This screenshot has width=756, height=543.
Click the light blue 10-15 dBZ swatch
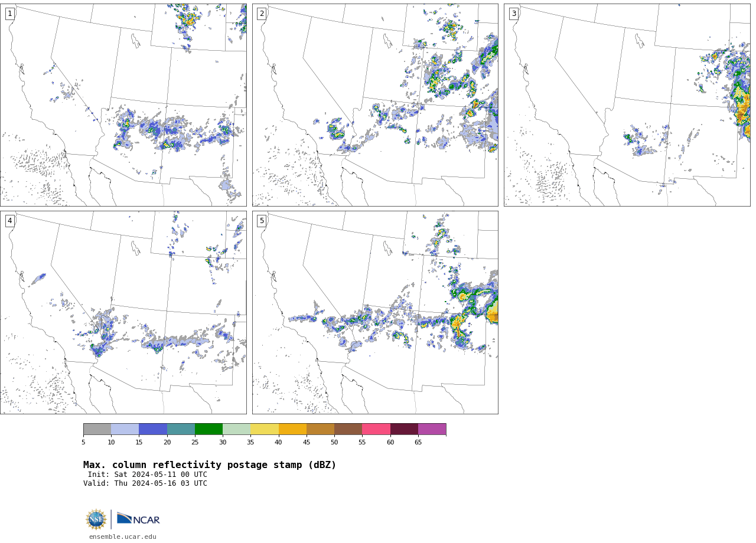click(125, 429)
